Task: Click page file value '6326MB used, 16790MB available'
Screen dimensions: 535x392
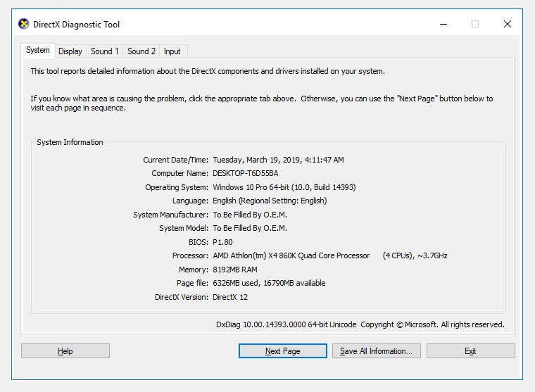Action: [x=269, y=283]
